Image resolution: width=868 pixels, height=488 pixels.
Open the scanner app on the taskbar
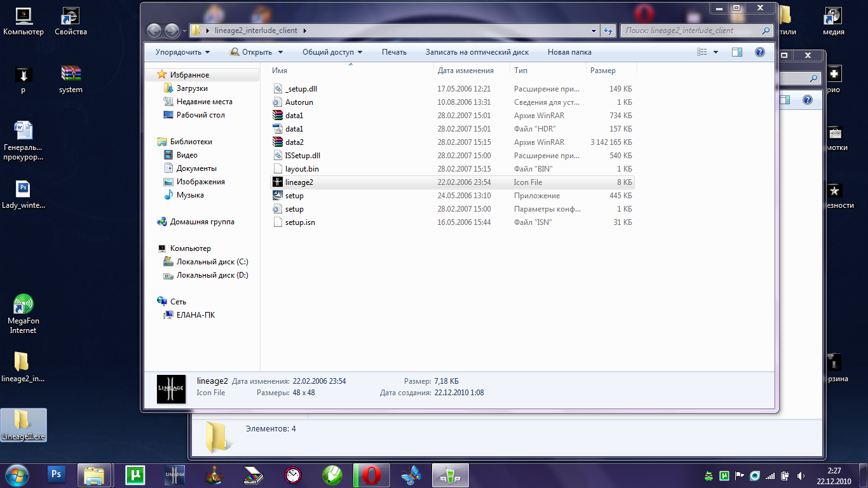(x=254, y=474)
